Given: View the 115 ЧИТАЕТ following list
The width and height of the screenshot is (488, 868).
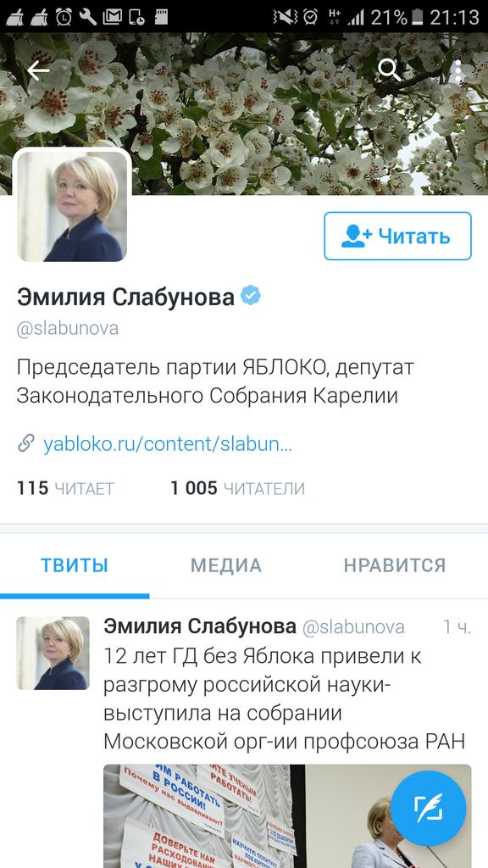Looking at the screenshot, I should [x=65, y=488].
